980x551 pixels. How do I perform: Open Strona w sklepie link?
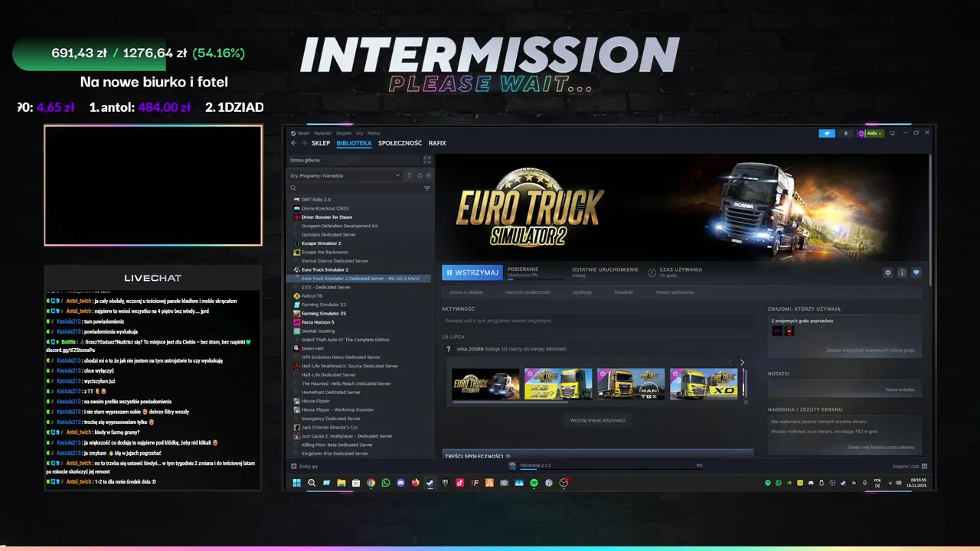pyautogui.click(x=466, y=292)
